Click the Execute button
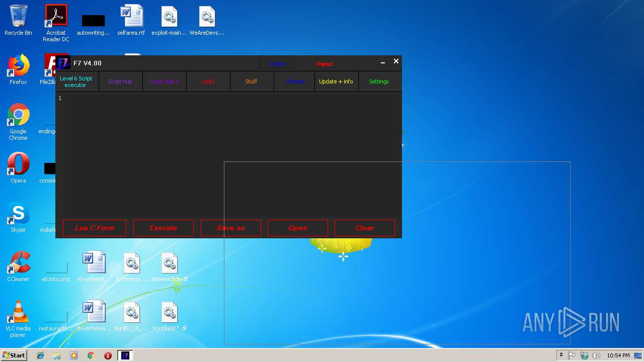The image size is (644, 362). click(163, 228)
